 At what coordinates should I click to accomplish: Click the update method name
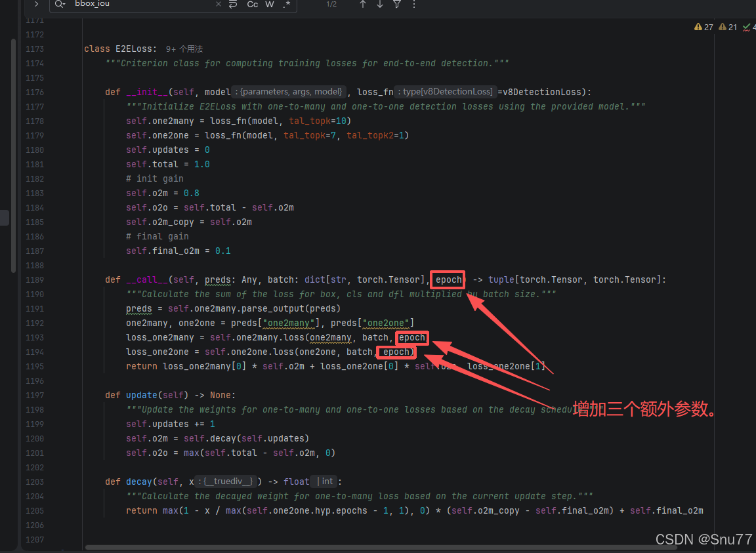coord(141,395)
